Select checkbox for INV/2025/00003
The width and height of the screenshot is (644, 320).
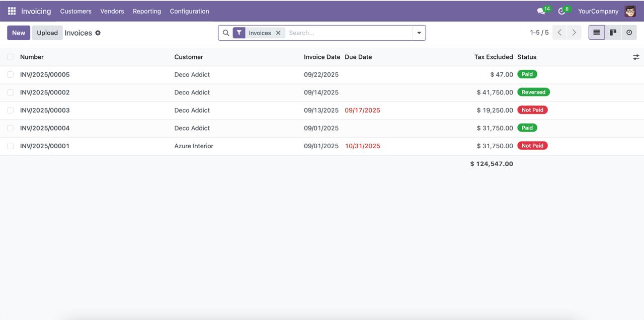tap(10, 110)
